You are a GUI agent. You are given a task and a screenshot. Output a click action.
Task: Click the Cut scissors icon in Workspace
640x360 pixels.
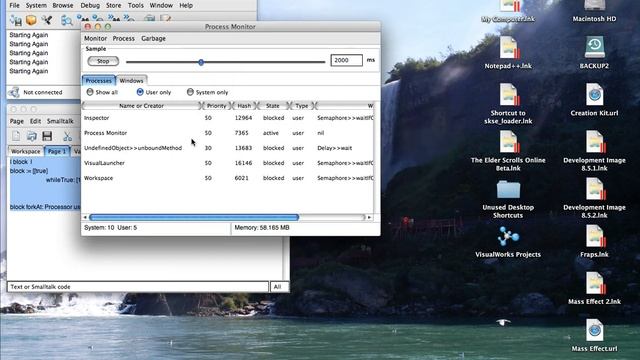coord(67,136)
